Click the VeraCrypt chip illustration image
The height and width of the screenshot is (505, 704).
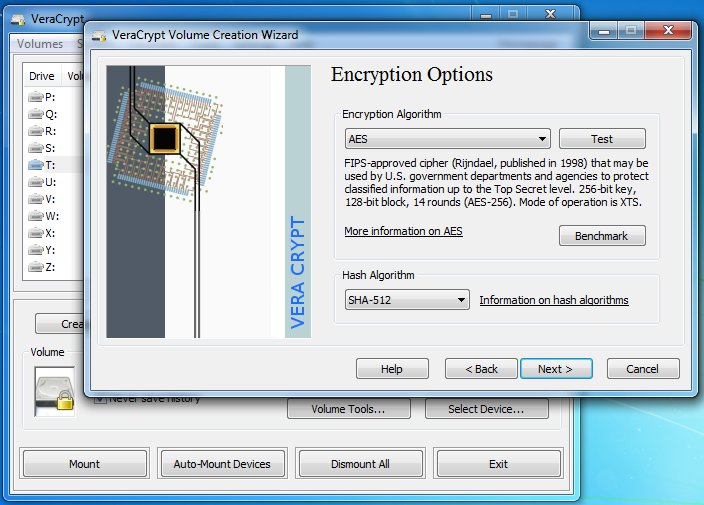208,202
